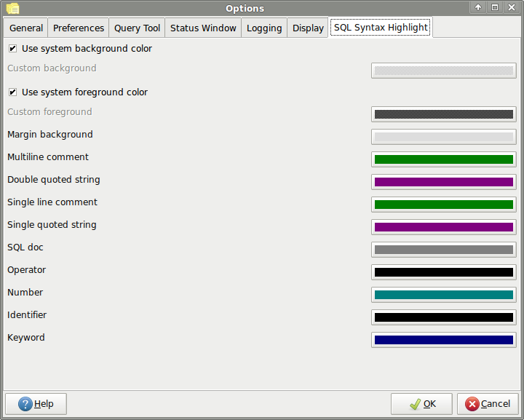Click the Help button
This screenshot has height=420, width=524.
click(36, 404)
